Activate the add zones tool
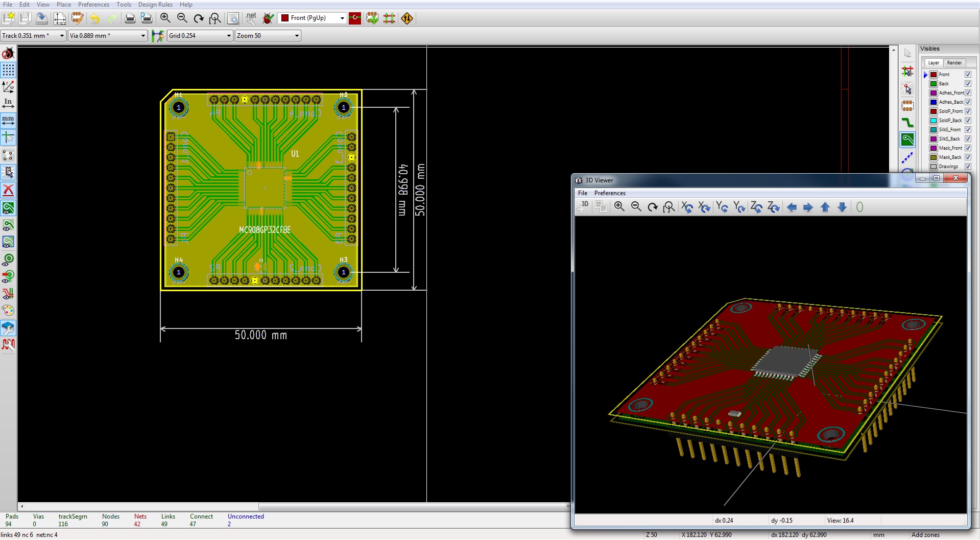Image resolution: width=980 pixels, height=540 pixels. point(907,139)
